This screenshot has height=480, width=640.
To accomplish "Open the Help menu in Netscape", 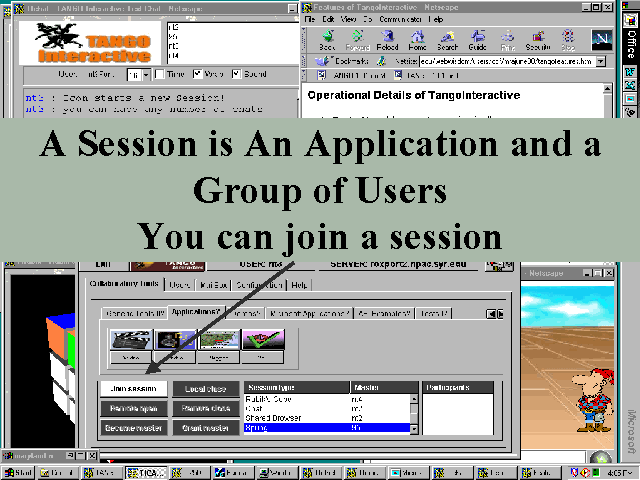I will tap(436, 19).
